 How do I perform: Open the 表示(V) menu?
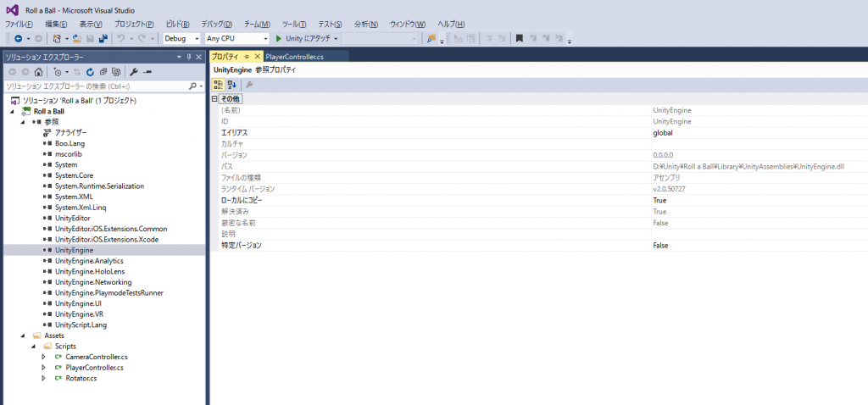point(90,25)
